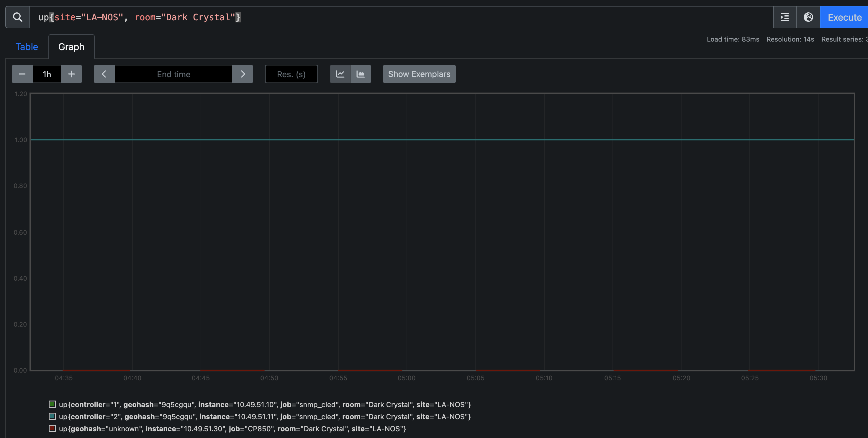Open the metrics explorer globe icon
The image size is (868, 438).
808,17
